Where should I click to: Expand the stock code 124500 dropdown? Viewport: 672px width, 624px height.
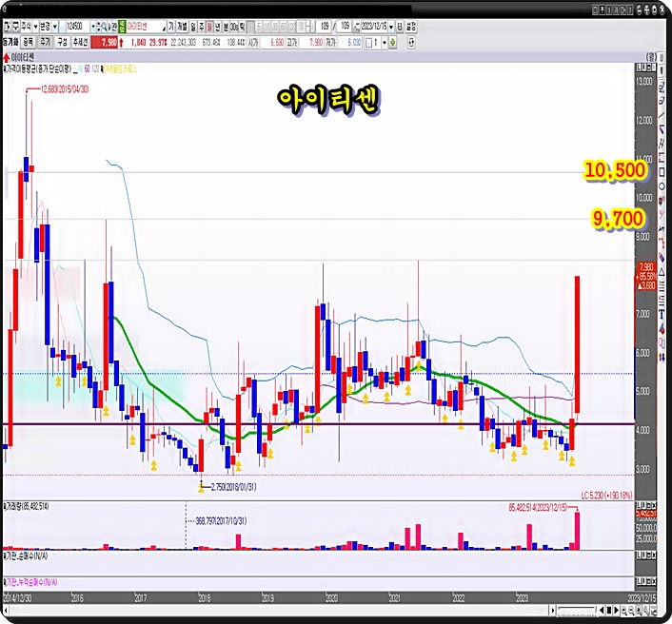tap(92, 27)
